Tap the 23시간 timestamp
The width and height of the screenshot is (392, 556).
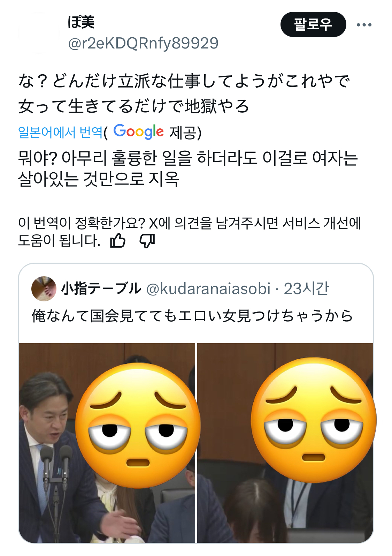point(306,288)
